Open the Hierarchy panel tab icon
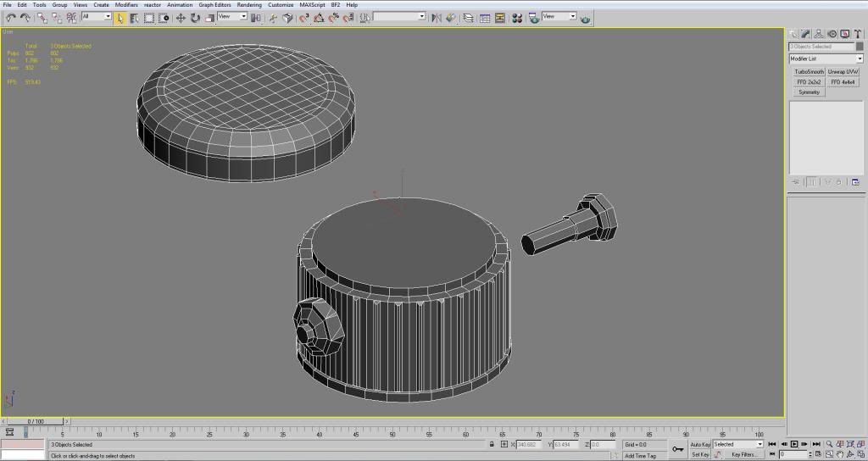 [820, 34]
